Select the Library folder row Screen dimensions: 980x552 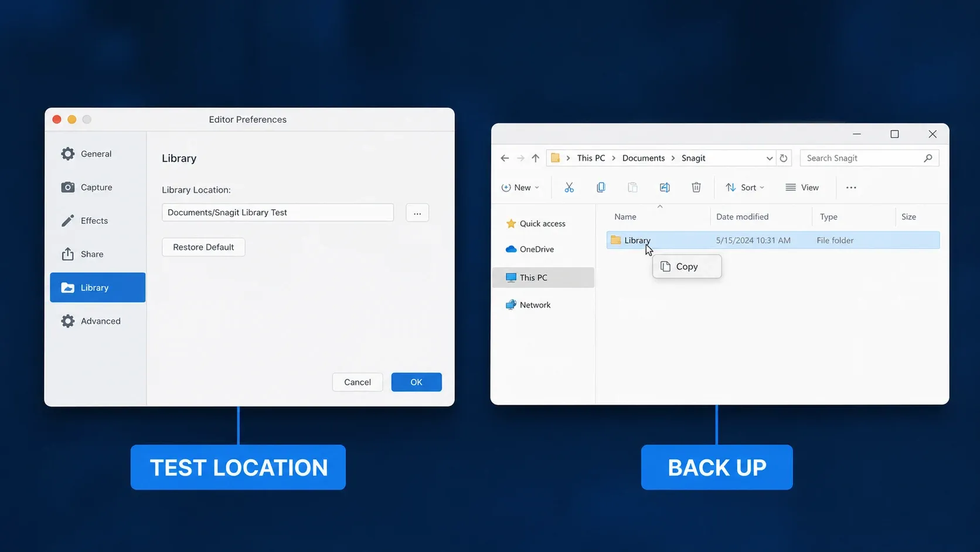(773, 240)
